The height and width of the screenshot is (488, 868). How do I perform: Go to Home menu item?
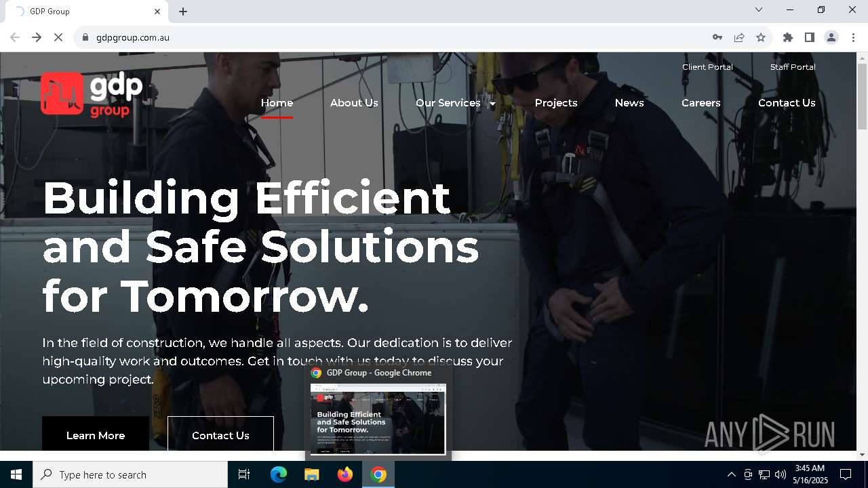[x=277, y=103]
